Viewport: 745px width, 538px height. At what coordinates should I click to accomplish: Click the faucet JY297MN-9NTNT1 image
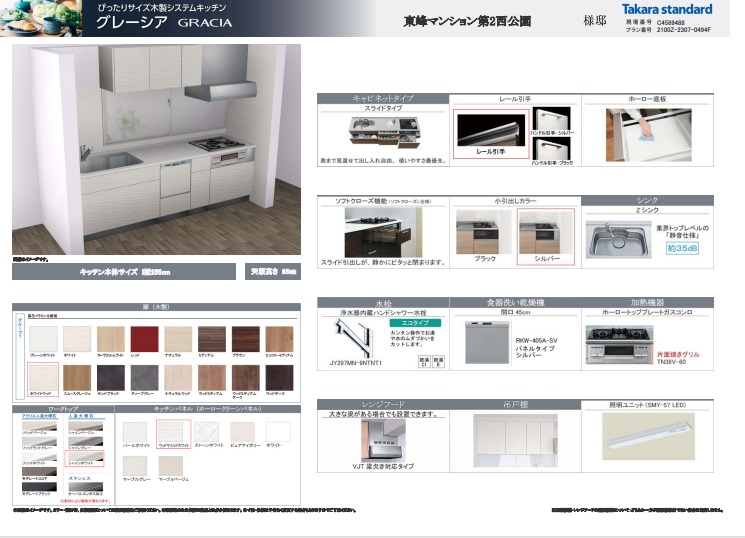point(353,338)
